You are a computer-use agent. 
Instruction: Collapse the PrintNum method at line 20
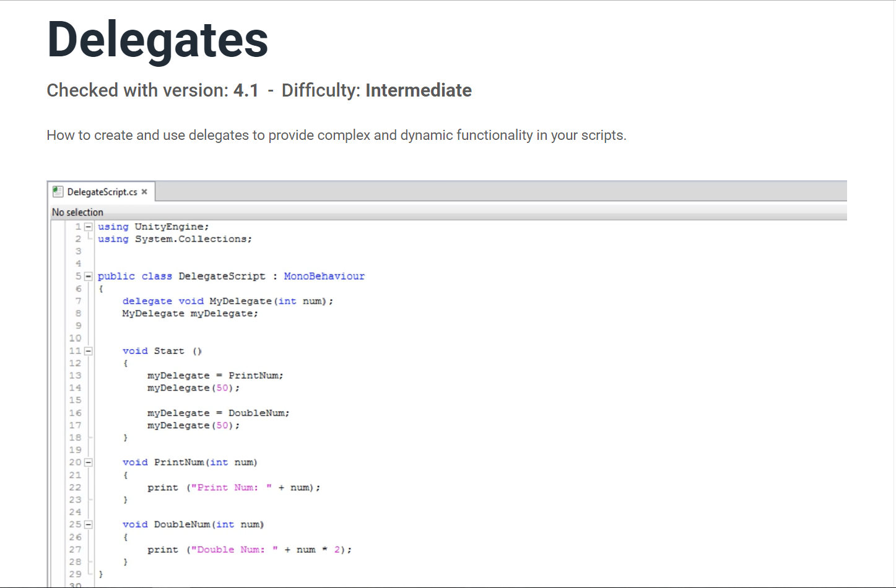[x=89, y=462]
